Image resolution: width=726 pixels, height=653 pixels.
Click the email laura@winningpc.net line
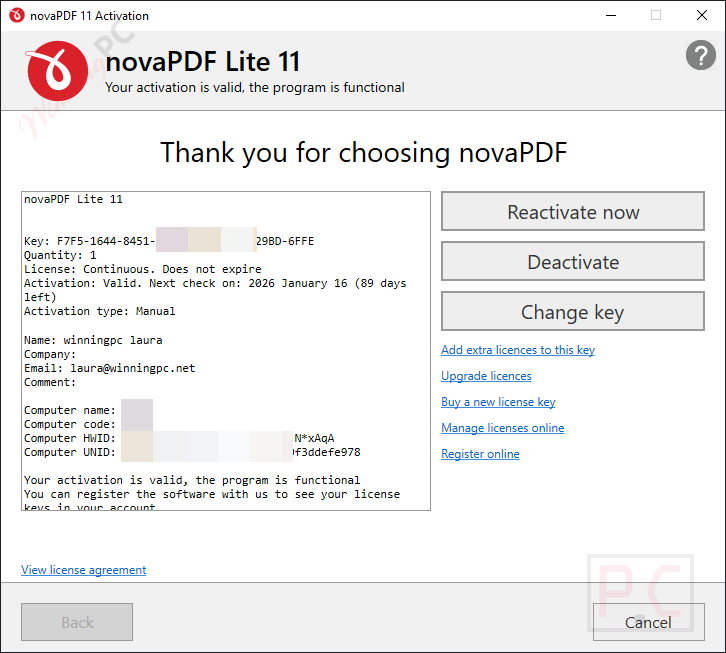click(x=109, y=368)
